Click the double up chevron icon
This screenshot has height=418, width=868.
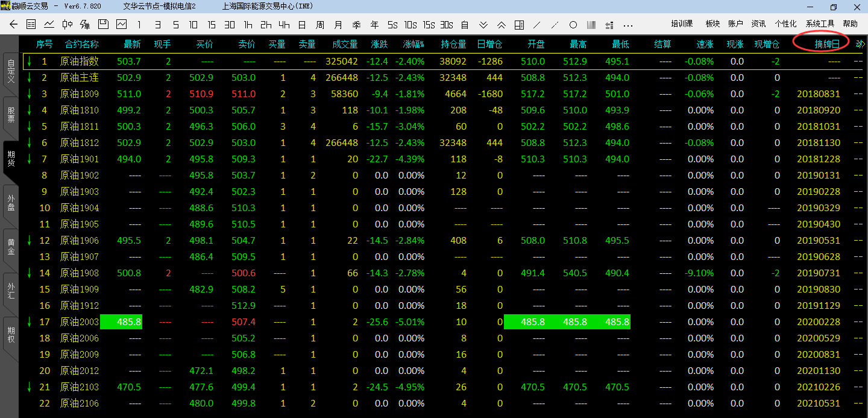(x=501, y=25)
